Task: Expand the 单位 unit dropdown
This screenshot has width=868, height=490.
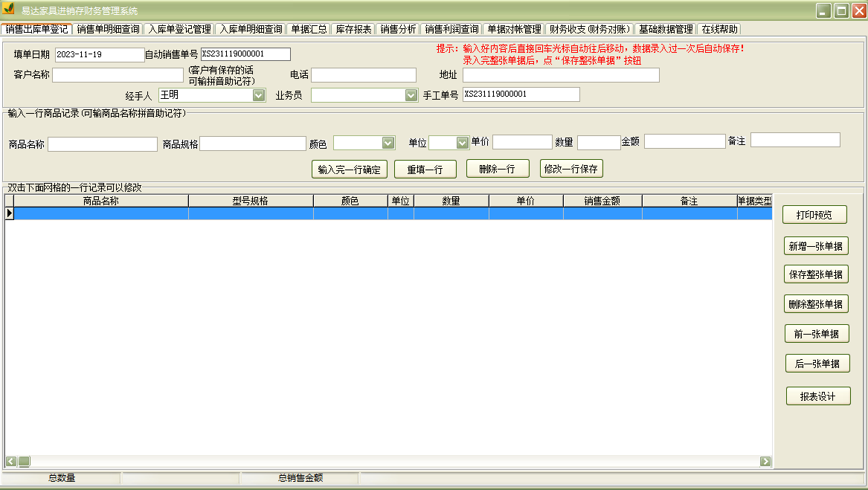Action: 461,143
